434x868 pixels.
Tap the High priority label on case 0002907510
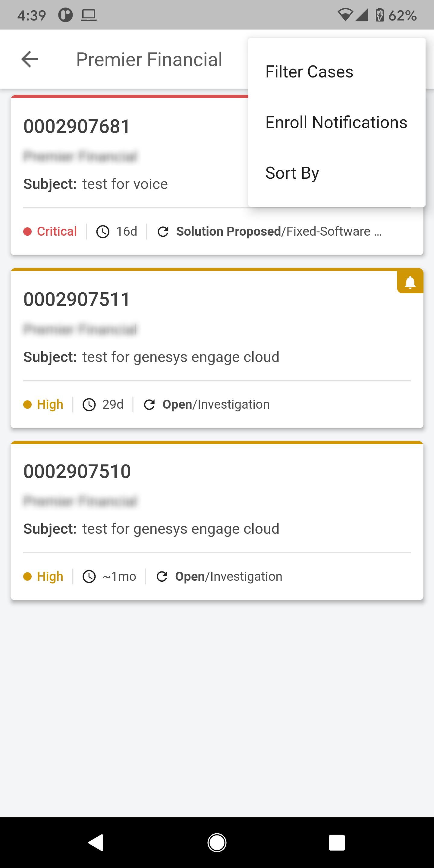pos(50,576)
